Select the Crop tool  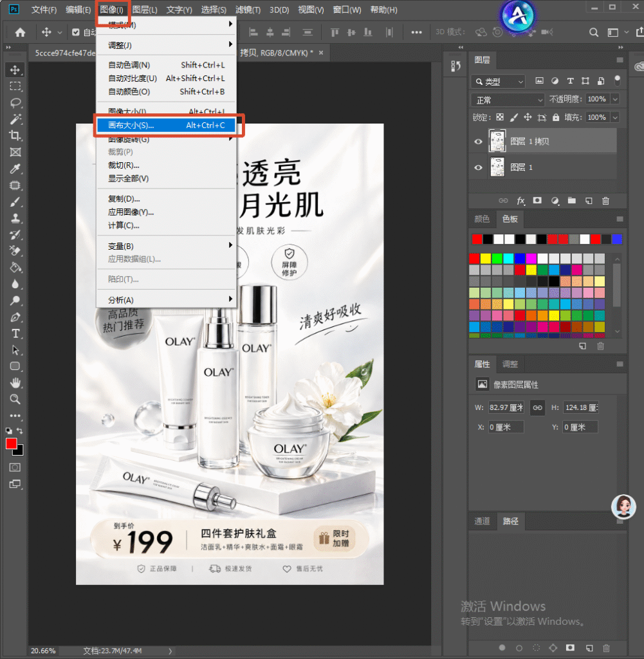click(15, 136)
